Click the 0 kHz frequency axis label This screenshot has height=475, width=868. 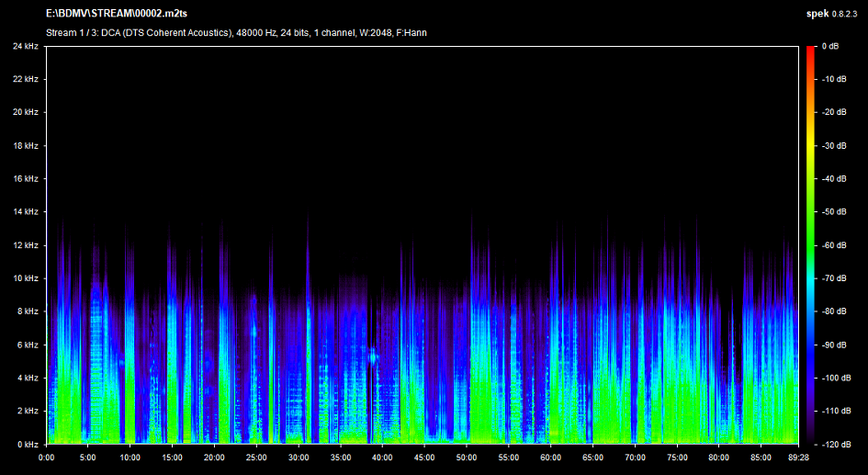tap(27, 444)
